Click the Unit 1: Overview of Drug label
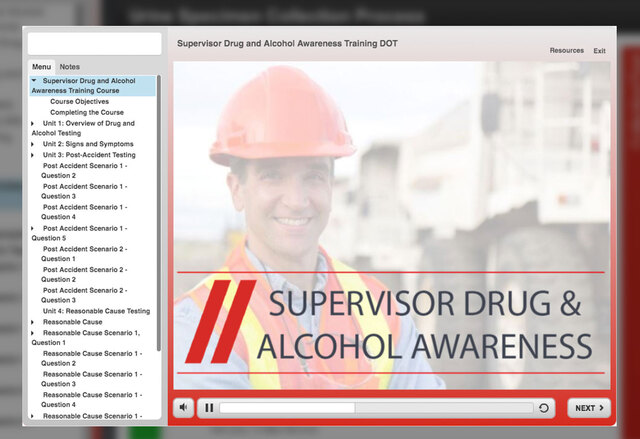Image resolution: width=640 pixels, height=439 pixels. coord(83,128)
